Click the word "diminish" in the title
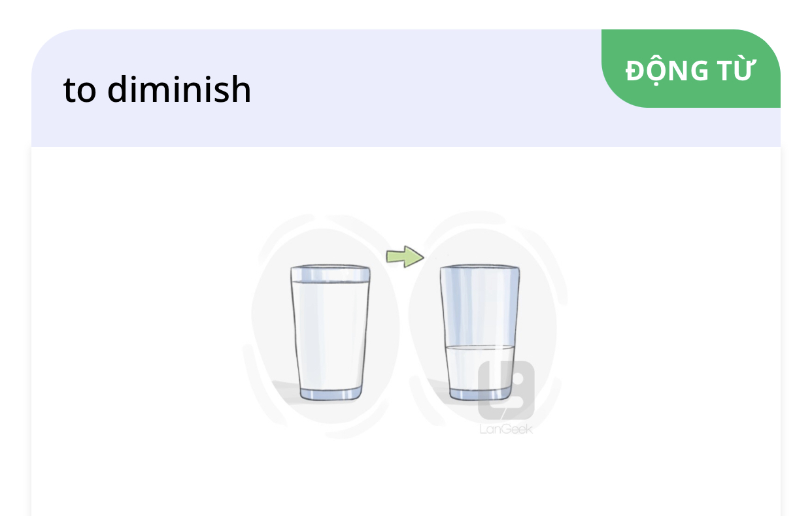 [x=179, y=90]
